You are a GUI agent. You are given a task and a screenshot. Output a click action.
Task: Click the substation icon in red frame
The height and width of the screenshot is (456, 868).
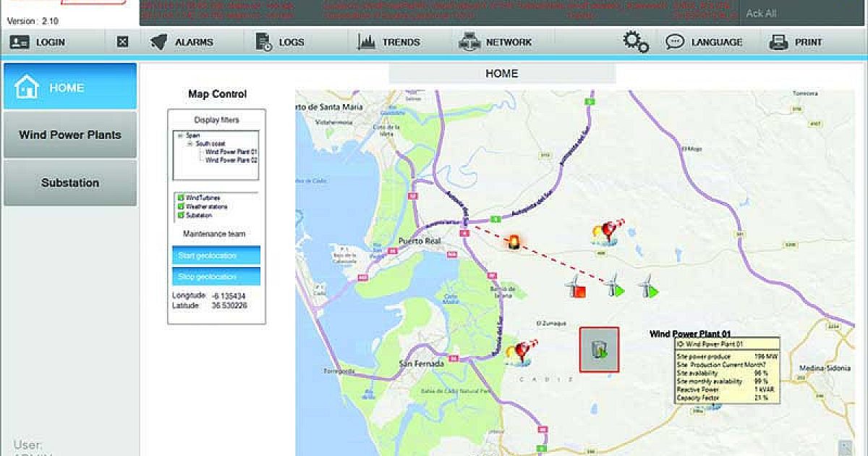pyautogui.click(x=599, y=350)
